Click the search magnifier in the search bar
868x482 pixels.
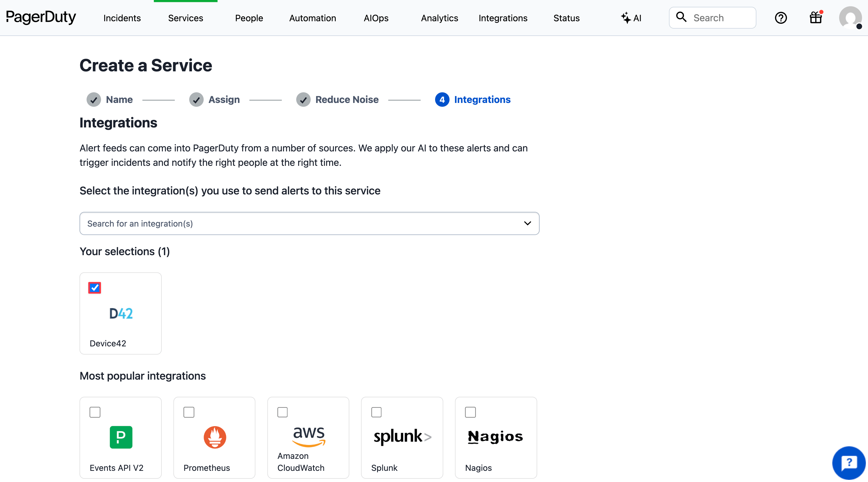pyautogui.click(x=681, y=17)
